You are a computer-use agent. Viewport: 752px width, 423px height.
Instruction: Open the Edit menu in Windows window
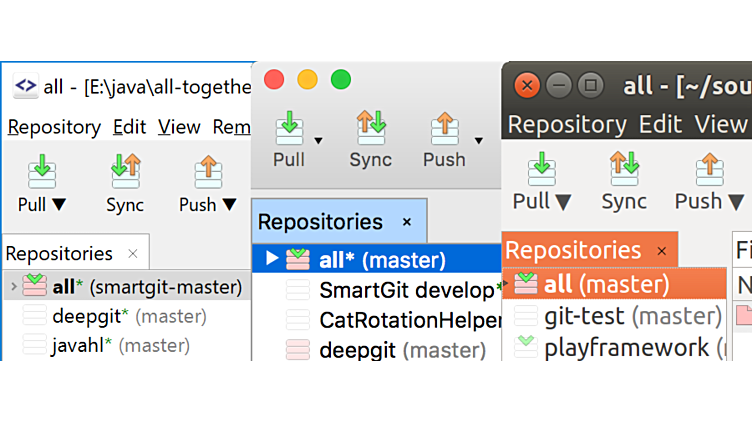coord(129,127)
